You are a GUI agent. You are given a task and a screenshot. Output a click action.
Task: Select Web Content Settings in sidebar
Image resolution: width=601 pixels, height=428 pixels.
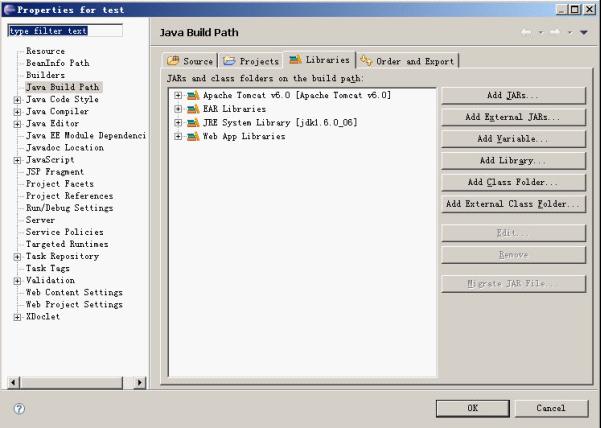[x=74, y=292]
